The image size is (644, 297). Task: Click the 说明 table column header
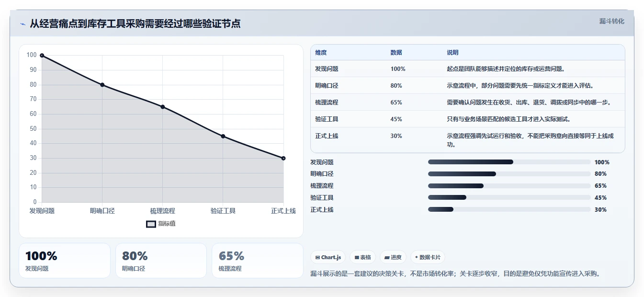pos(452,53)
